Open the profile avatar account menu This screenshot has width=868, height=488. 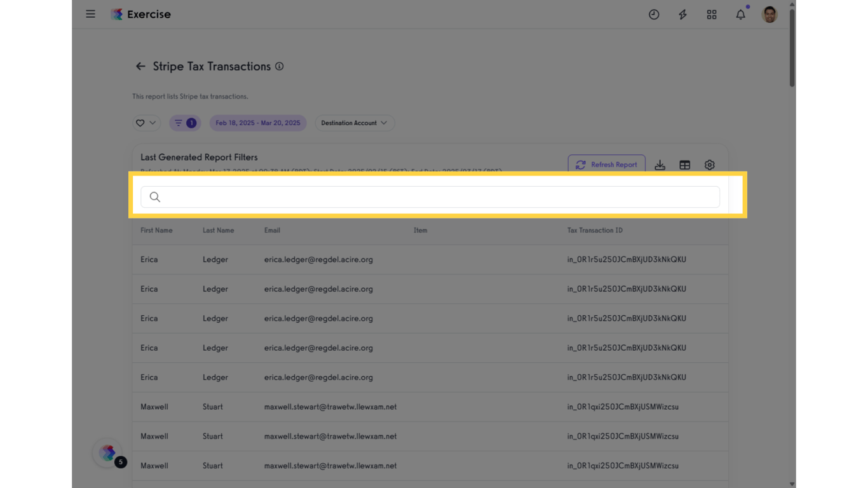[769, 14]
